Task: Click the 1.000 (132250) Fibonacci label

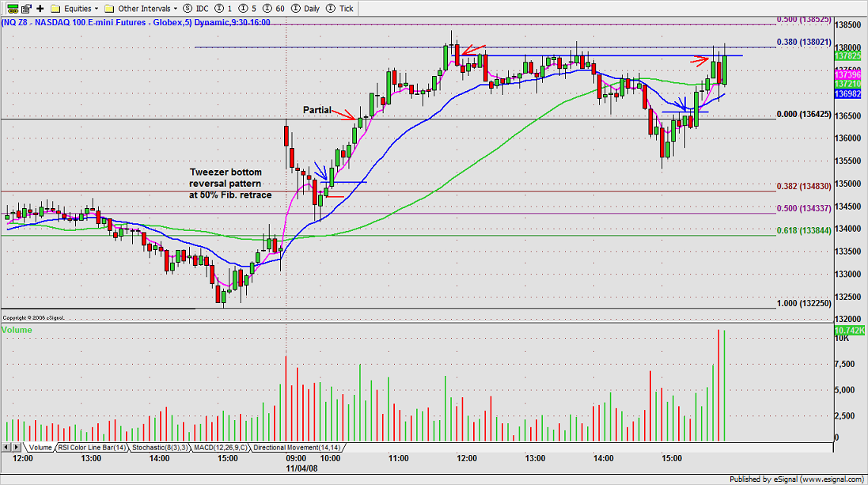Action: click(804, 303)
